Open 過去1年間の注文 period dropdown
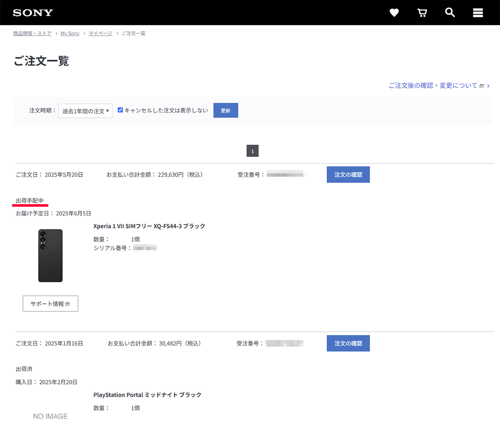The height and width of the screenshot is (448, 500). 85,111
